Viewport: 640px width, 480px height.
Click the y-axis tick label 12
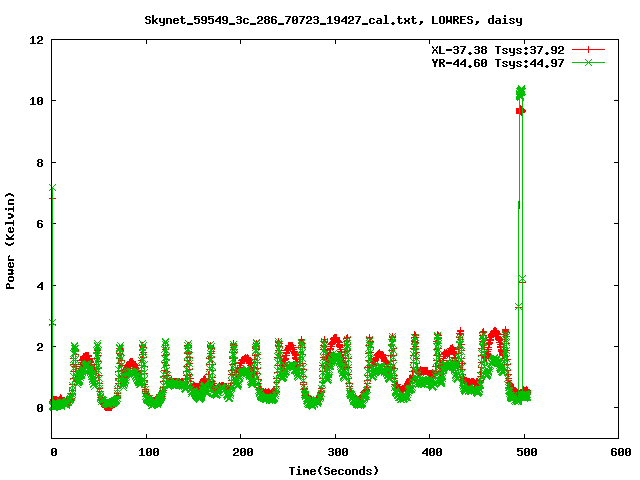tap(36, 40)
